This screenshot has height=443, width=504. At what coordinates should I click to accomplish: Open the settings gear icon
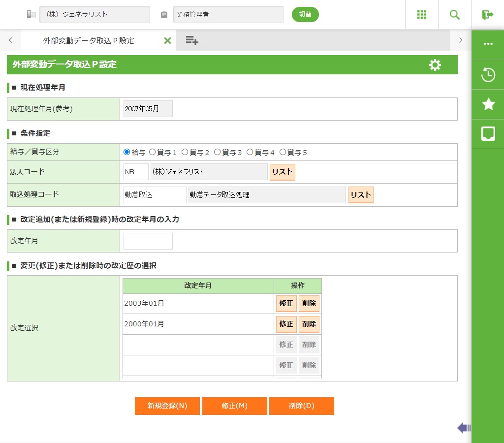pyautogui.click(x=435, y=65)
